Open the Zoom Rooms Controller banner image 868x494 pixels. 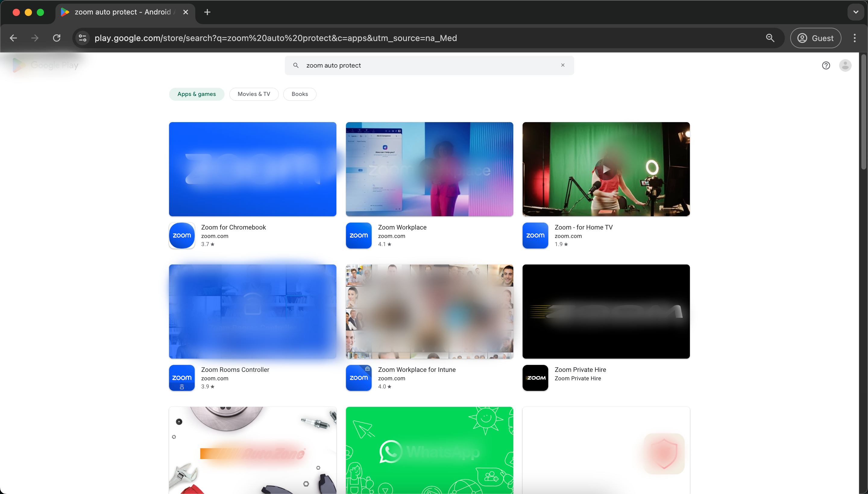point(253,312)
